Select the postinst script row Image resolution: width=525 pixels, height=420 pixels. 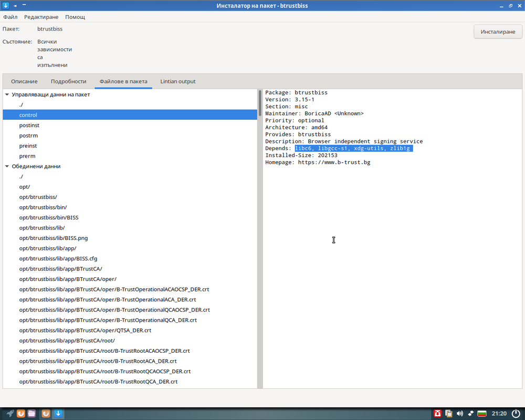tap(130, 125)
